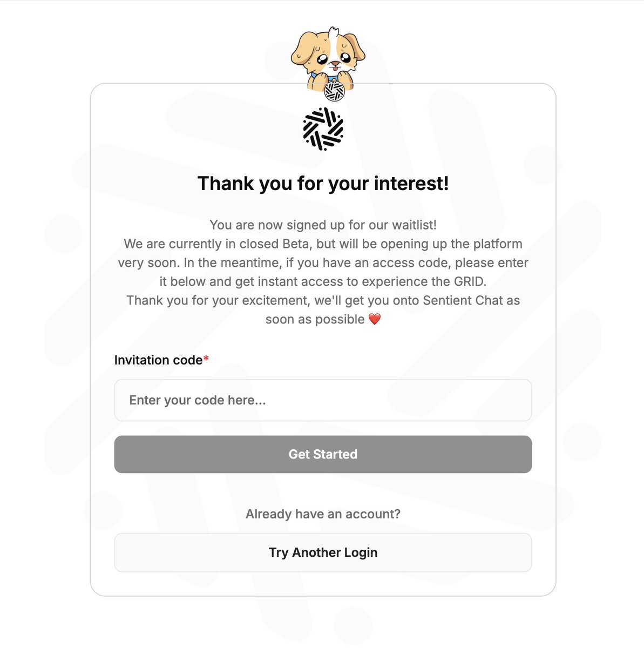
Task: Click the 'Invitation code' field label
Action: coord(158,360)
